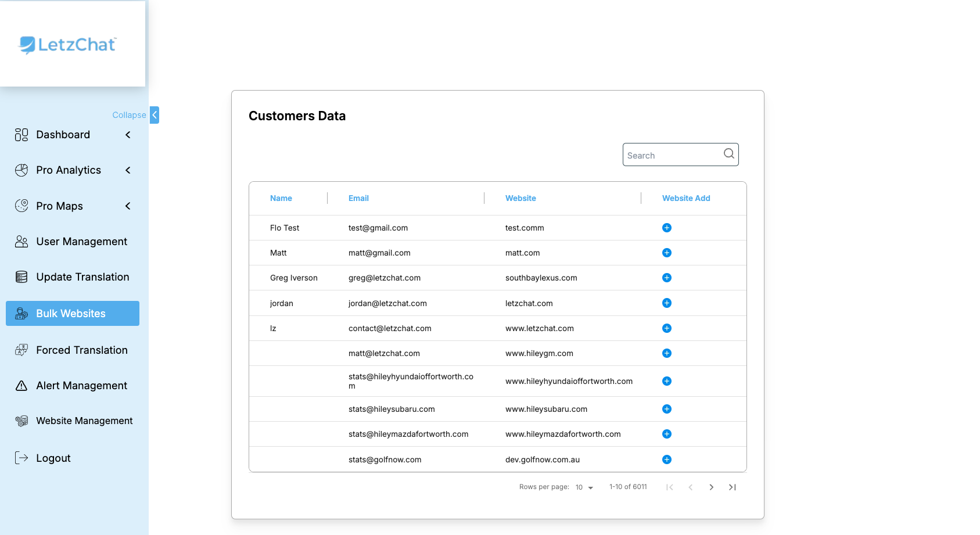
Task: Expand the Pro Maps submenu
Action: point(128,206)
